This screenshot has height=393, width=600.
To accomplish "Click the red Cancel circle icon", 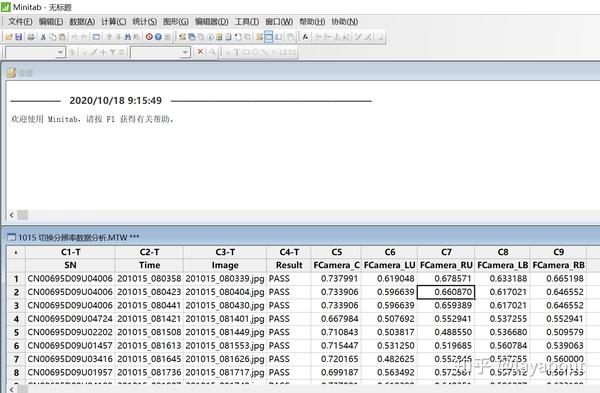I will (x=149, y=37).
